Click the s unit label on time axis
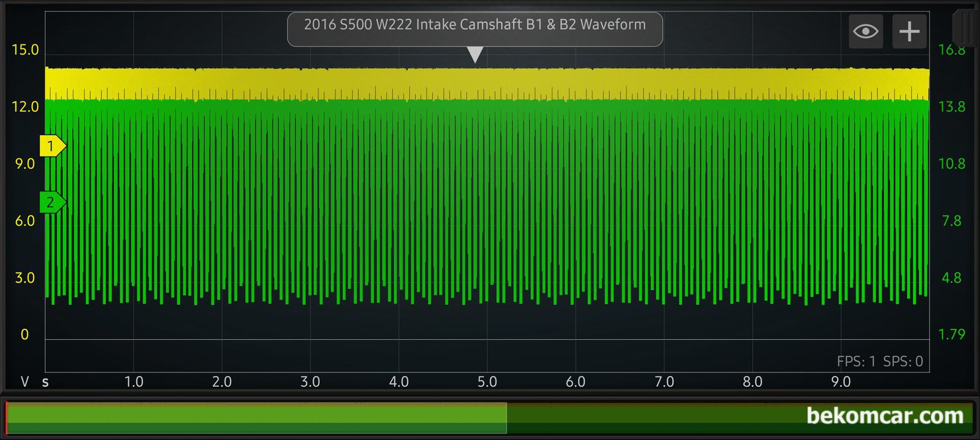Screen dimensions: 980x440 click(x=46, y=382)
